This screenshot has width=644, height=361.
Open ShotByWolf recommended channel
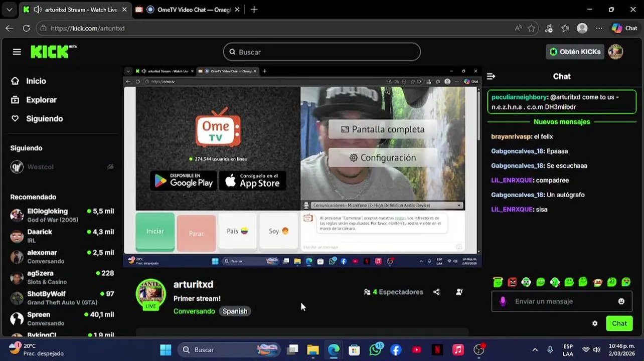pyautogui.click(x=62, y=297)
